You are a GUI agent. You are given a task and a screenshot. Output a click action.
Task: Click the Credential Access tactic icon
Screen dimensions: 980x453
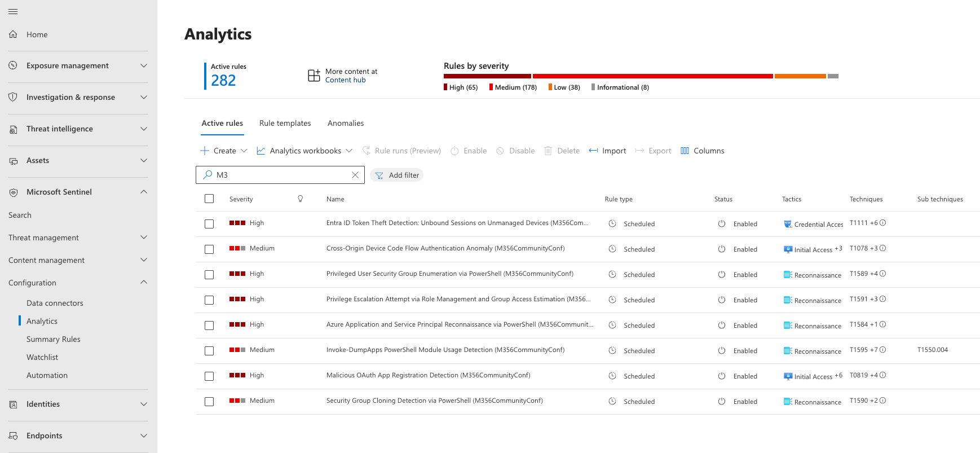(x=788, y=224)
